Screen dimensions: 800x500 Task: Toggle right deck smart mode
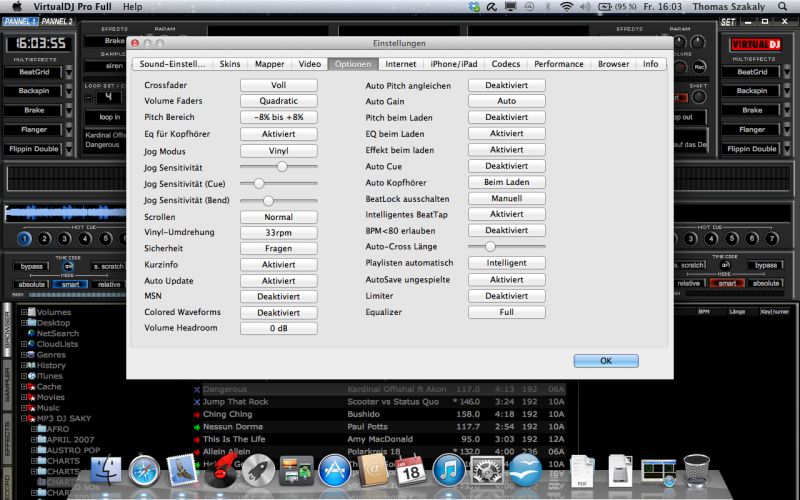click(x=727, y=283)
